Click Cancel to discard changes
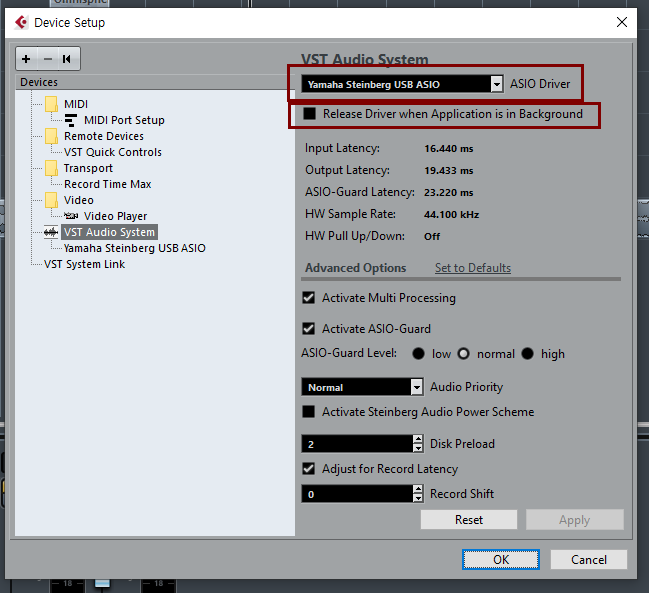 pos(589,559)
